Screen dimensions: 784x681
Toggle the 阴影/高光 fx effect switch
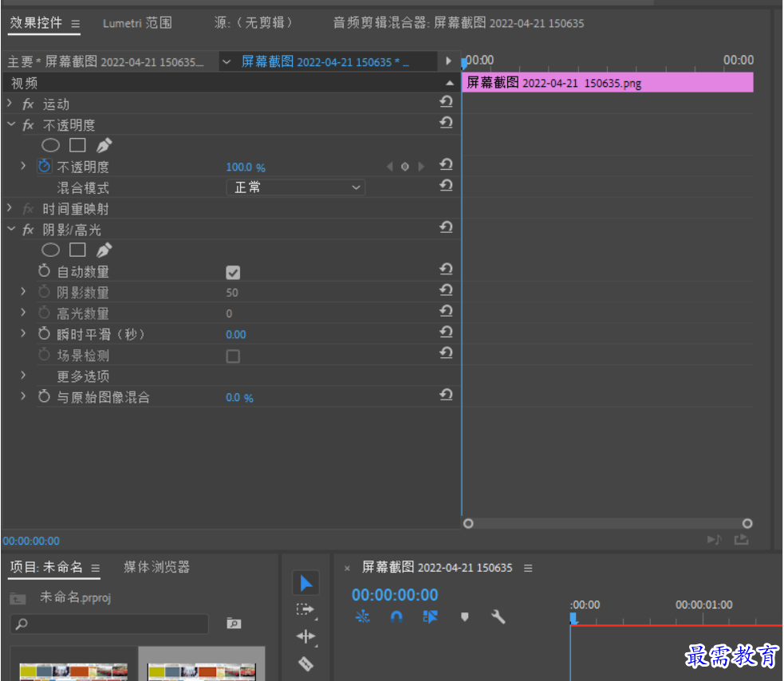(x=28, y=230)
